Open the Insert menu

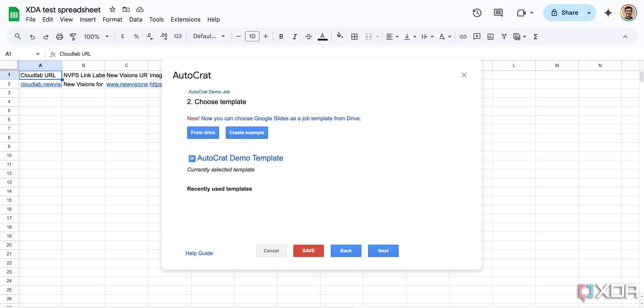coord(88,19)
